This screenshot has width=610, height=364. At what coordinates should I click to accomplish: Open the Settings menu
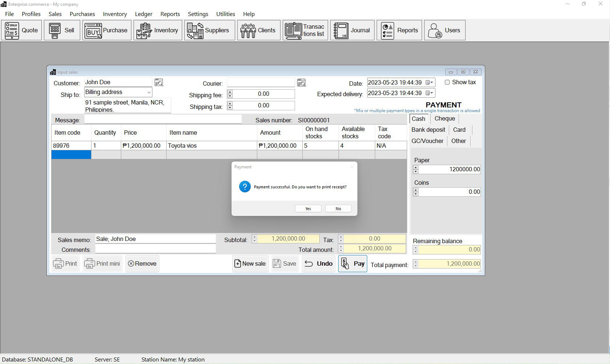(x=198, y=14)
